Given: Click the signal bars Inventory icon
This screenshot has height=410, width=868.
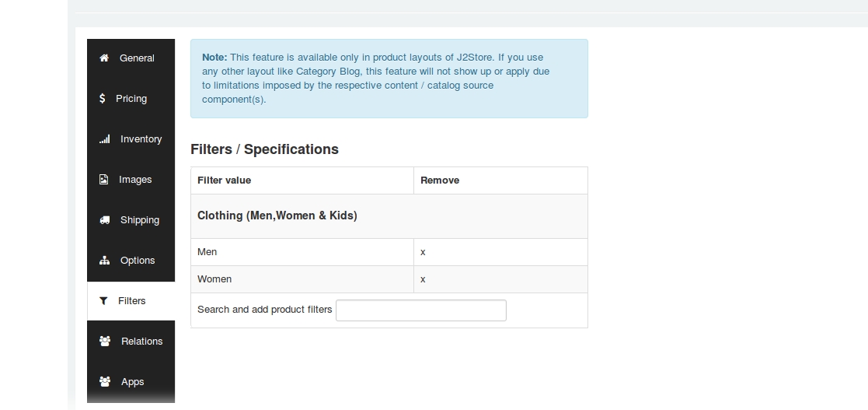Looking at the screenshot, I should [x=104, y=139].
